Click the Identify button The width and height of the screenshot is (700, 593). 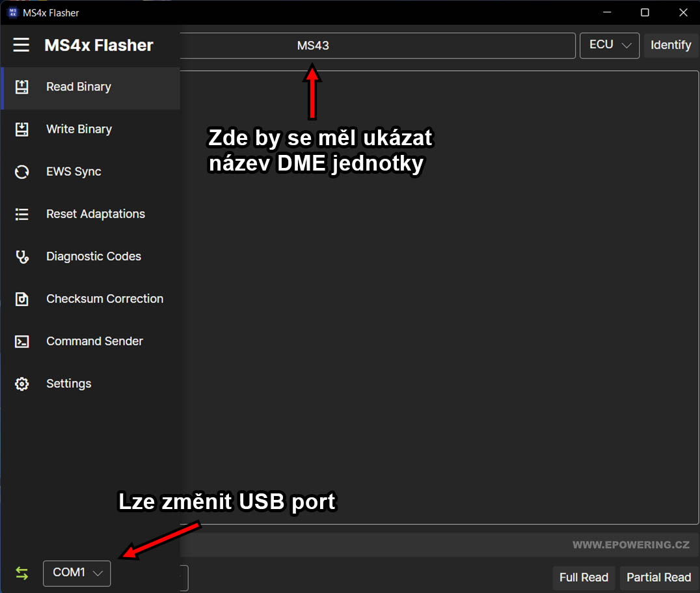(671, 45)
